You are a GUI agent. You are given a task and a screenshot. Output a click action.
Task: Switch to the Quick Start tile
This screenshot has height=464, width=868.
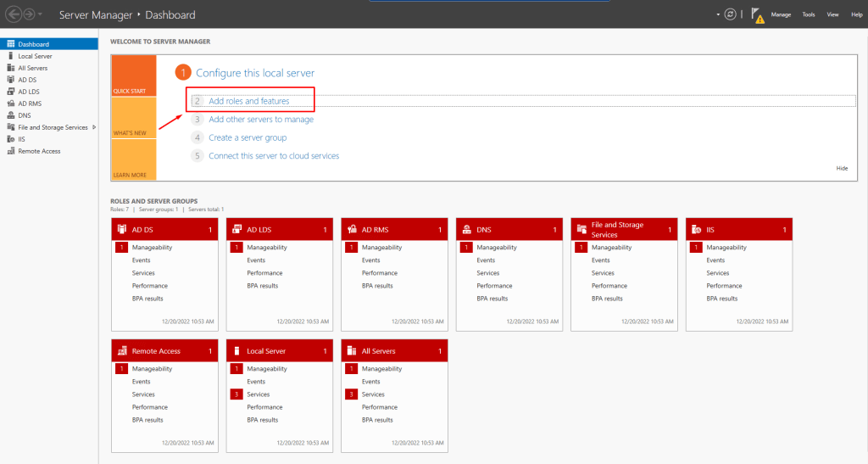pyautogui.click(x=133, y=75)
